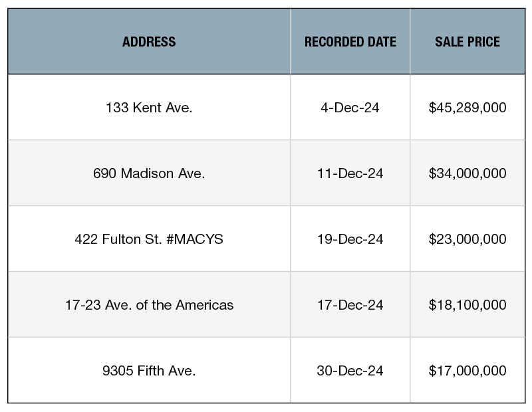Select the 9305 Fifth Ave. address cell
This screenshot has height=412, width=532.
[149, 371]
